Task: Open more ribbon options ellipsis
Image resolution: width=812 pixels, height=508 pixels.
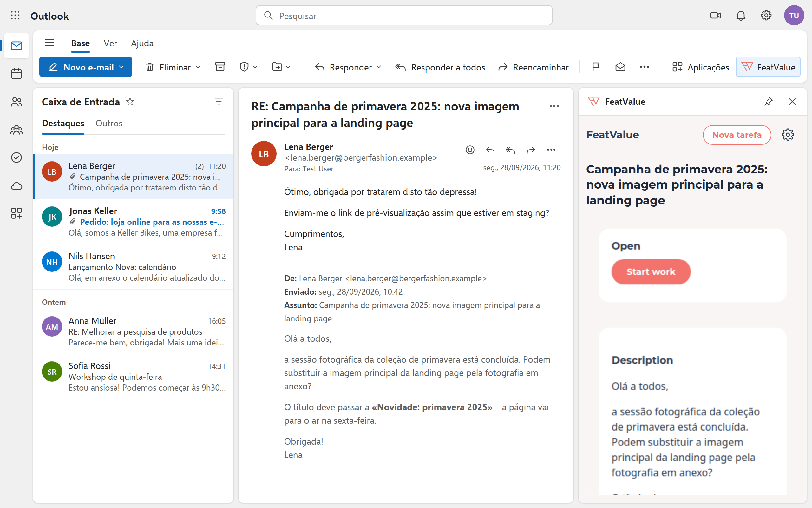Action: pos(644,67)
